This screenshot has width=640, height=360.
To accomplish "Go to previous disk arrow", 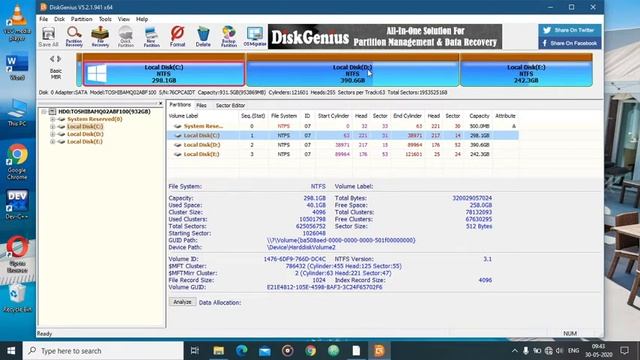I will click(x=52, y=59).
